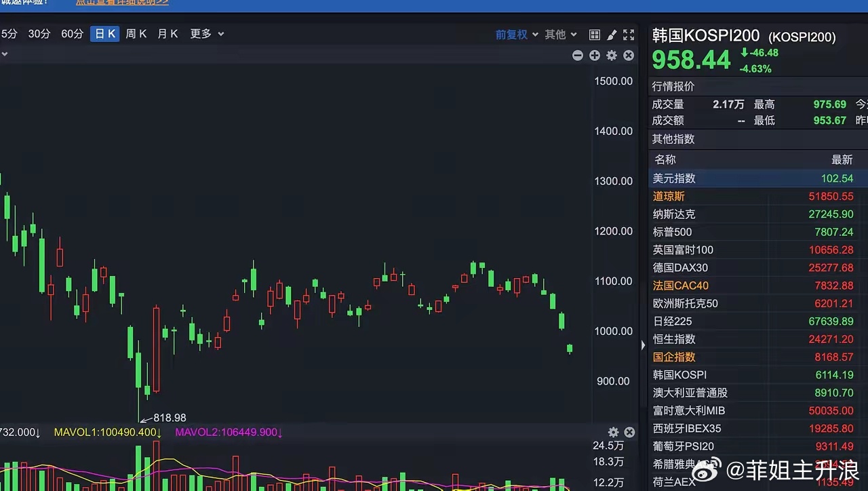Screen dimensions: 868x491
Task: Click the 24.5万 volume axis label
Action: [x=608, y=446]
